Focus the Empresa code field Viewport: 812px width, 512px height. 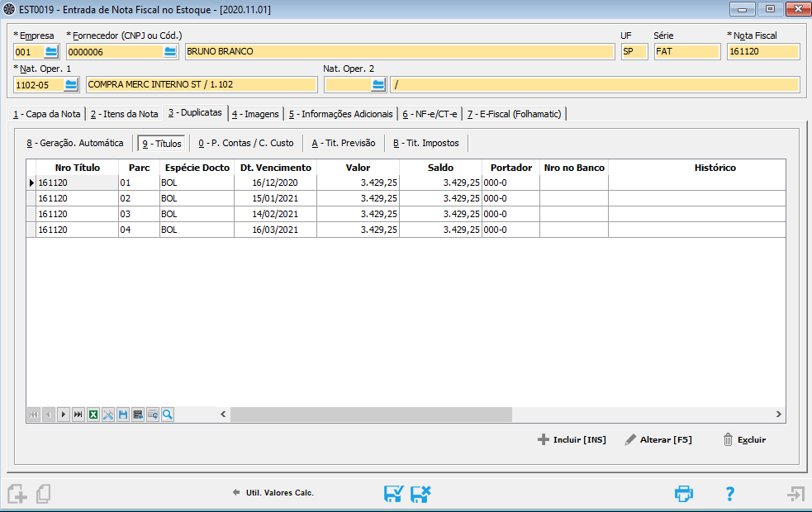point(29,52)
